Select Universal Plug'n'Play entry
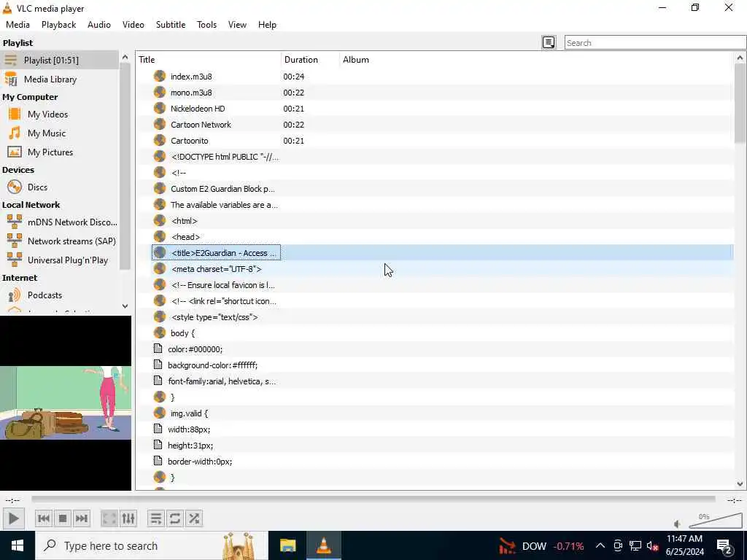Viewport: 747px width, 560px height. point(59,260)
